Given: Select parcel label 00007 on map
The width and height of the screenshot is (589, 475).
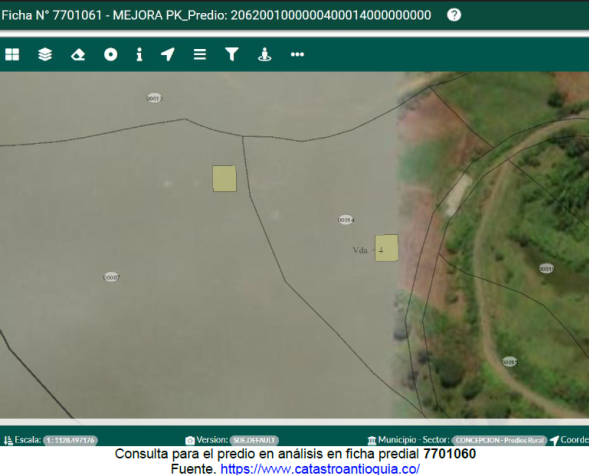Looking at the screenshot, I should [x=111, y=277].
